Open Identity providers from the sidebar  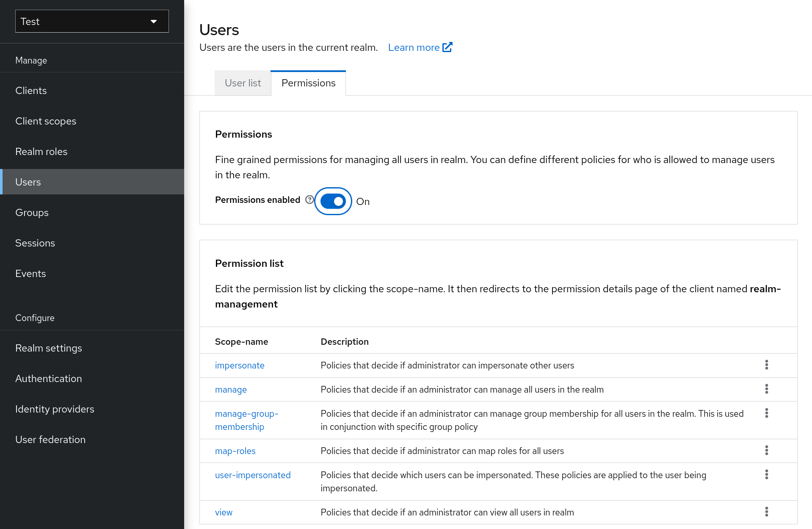55,409
